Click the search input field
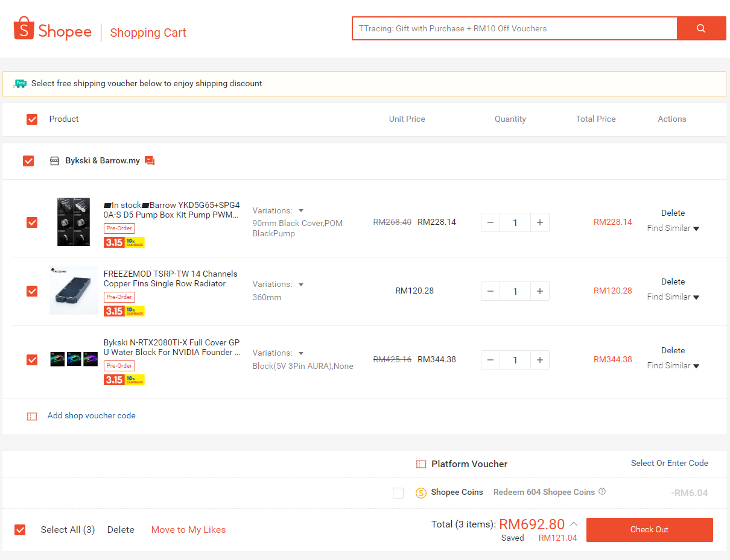730x560 pixels. [x=514, y=28]
